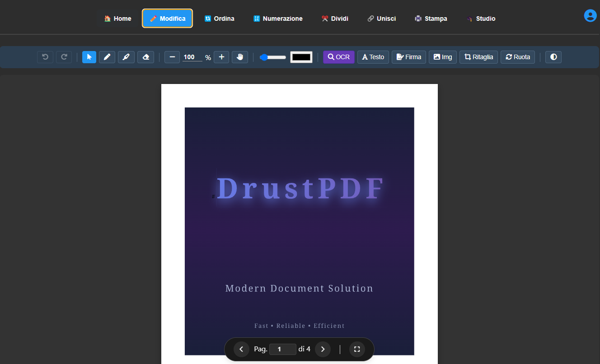
Task: Click the page number input field
Action: [x=282, y=349]
